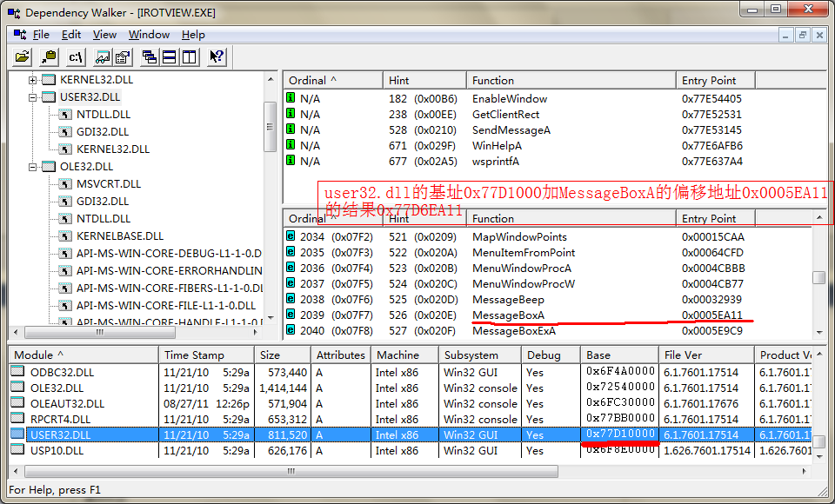Select the RPCRT4.DLL module row
The height and width of the screenshot is (504, 835).
[x=410, y=420]
